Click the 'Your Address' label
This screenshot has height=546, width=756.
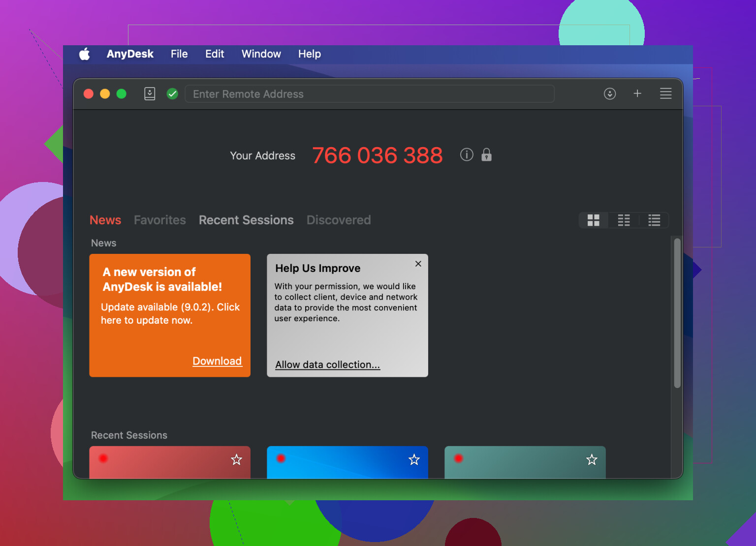click(x=263, y=155)
